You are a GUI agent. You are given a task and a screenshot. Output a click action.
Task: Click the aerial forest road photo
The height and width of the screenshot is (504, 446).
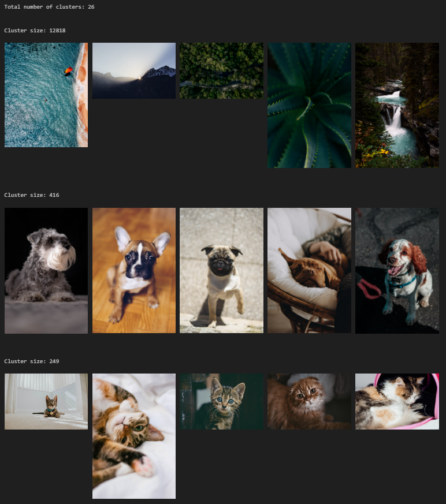click(221, 70)
